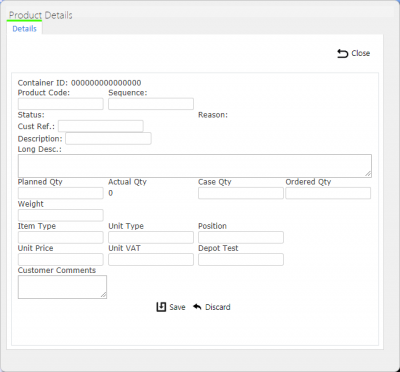Click the Customer Comments resize handle

(104, 295)
